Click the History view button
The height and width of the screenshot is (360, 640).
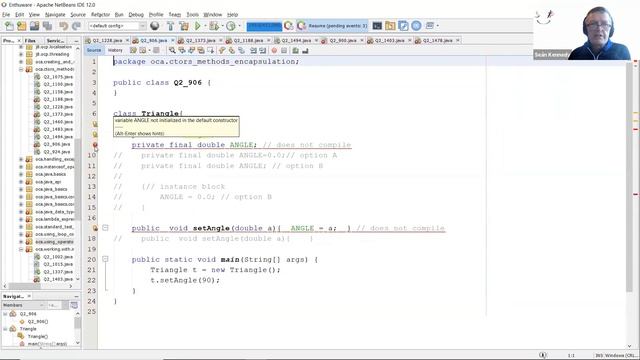point(115,50)
